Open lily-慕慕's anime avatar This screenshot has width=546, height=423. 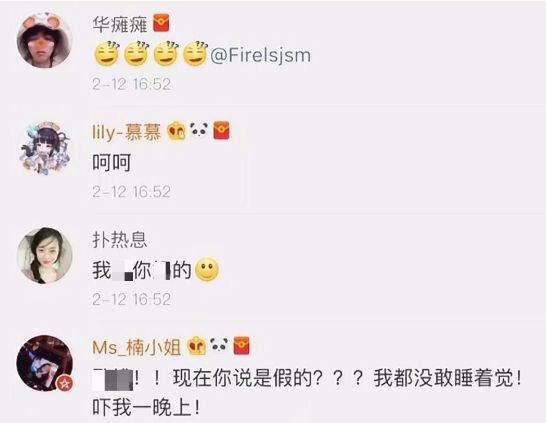[x=45, y=148]
